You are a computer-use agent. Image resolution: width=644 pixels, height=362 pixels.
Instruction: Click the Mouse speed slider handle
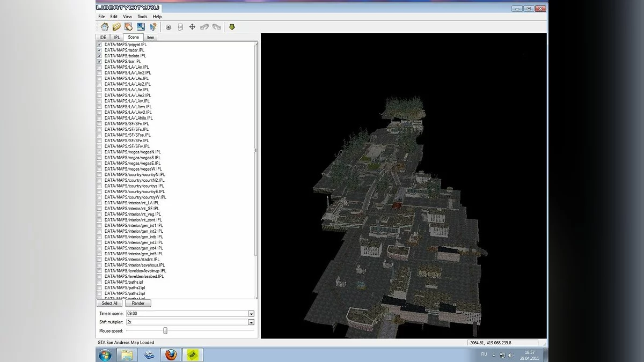point(165,331)
